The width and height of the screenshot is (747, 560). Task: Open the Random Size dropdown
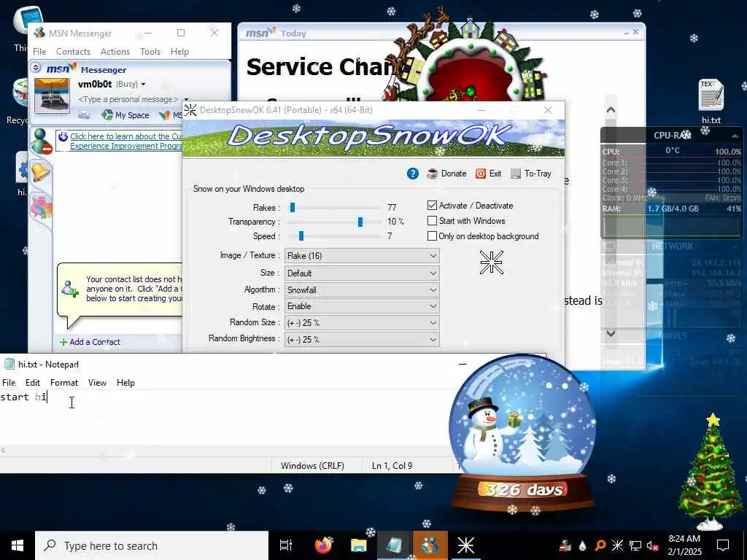[362, 323]
